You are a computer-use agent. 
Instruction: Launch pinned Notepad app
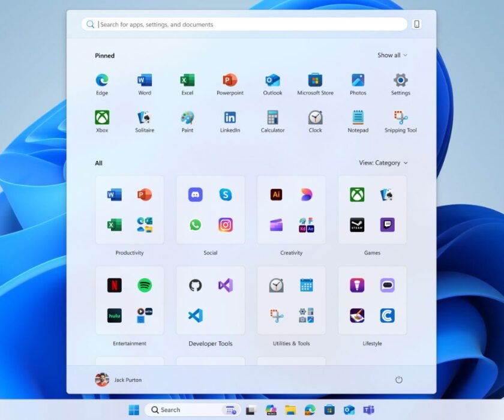358,118
